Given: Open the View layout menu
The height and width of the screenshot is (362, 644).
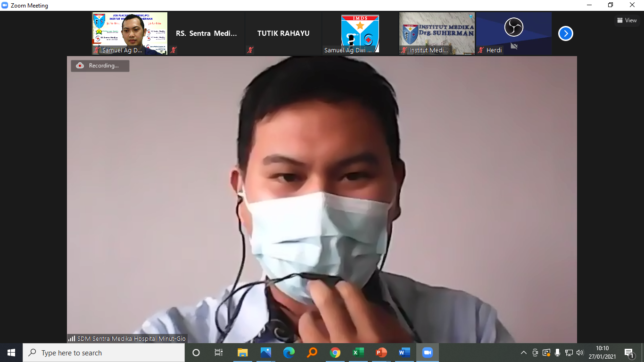Looking at the screenshot, I should point(627,20).
